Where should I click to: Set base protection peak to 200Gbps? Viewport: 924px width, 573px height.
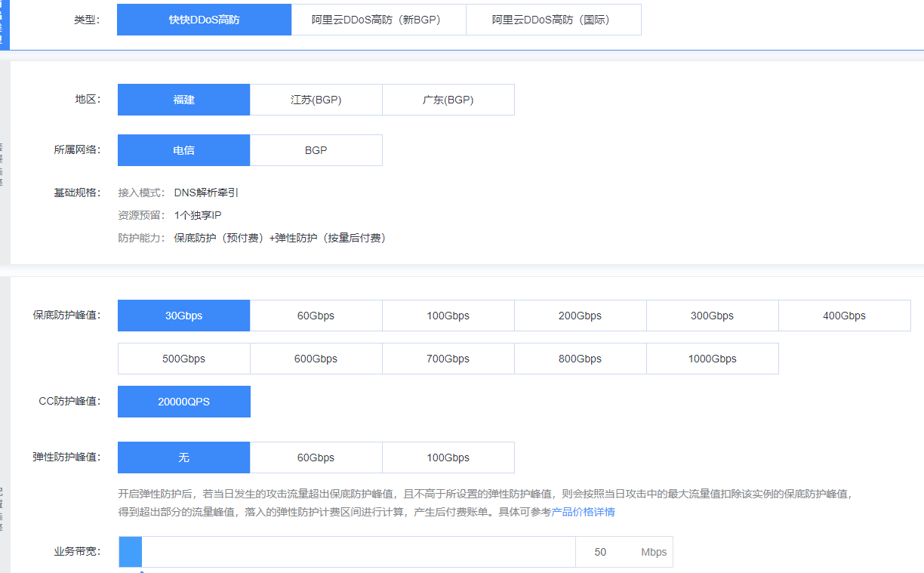(x=581, y=316)
